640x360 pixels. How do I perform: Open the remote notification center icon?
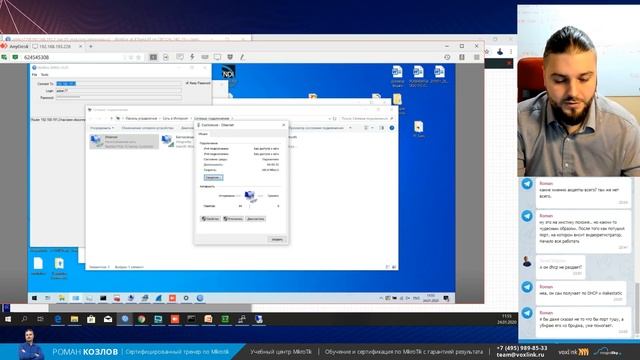446,298
